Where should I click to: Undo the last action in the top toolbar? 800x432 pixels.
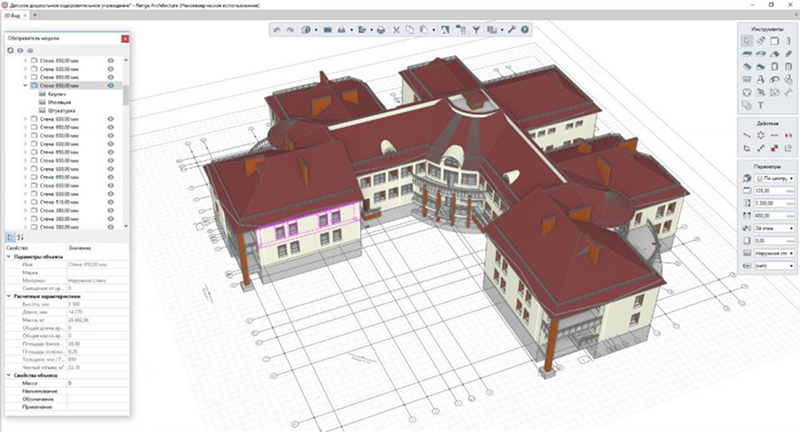(277, 30)
